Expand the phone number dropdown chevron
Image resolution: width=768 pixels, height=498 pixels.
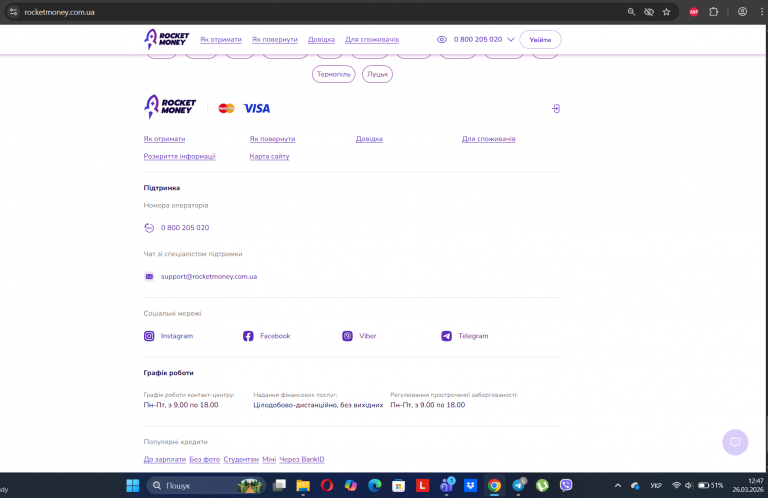click(x=510, y=40)
